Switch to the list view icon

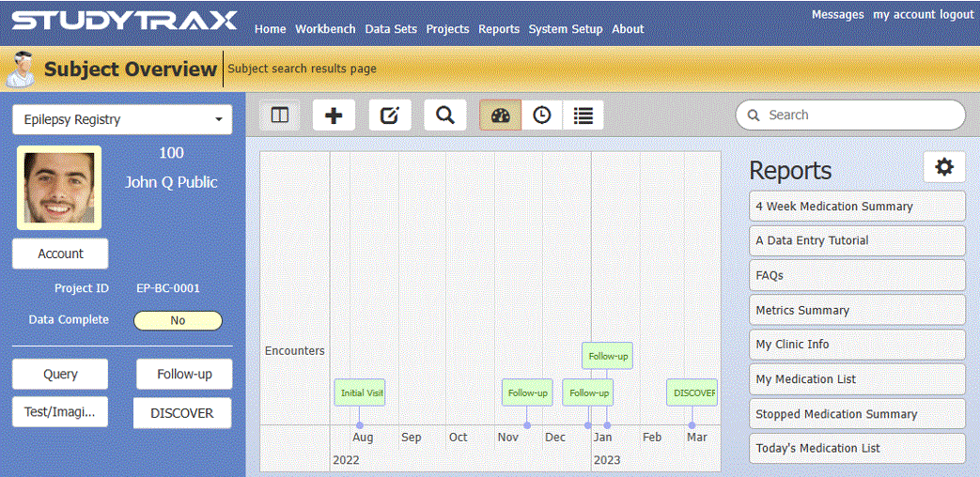click(583, 115)
